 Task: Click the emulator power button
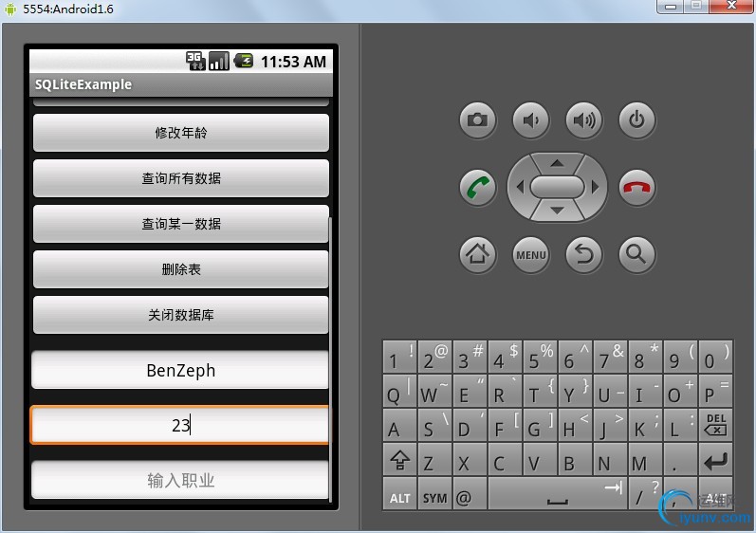pyautogui.click(x=636, y=119)
